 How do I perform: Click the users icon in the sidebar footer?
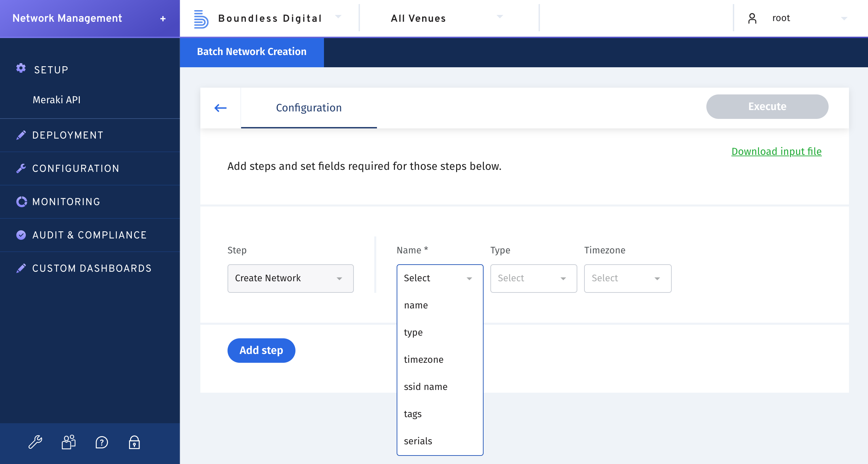click(x=68, y=442)
